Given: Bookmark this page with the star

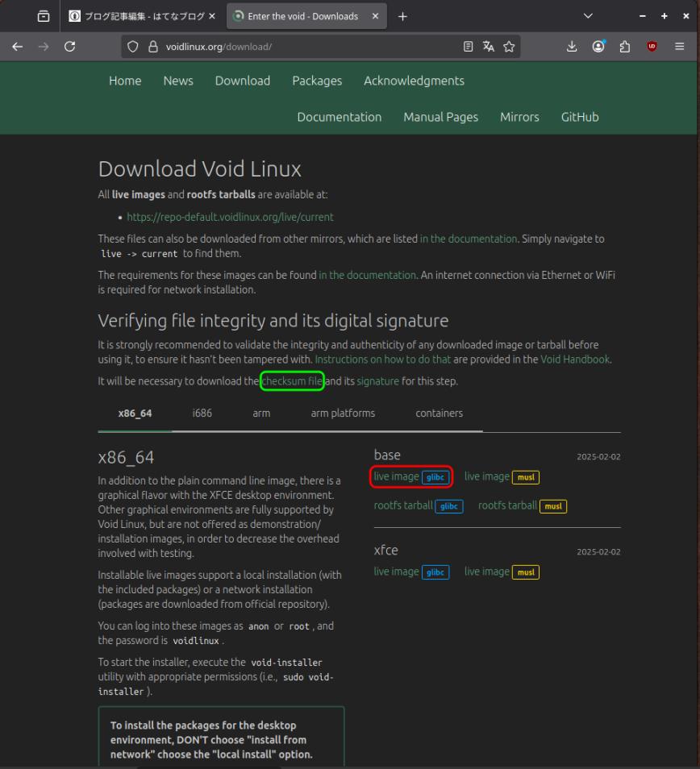Looking at the screenshot, I should [x=509, y=47].
